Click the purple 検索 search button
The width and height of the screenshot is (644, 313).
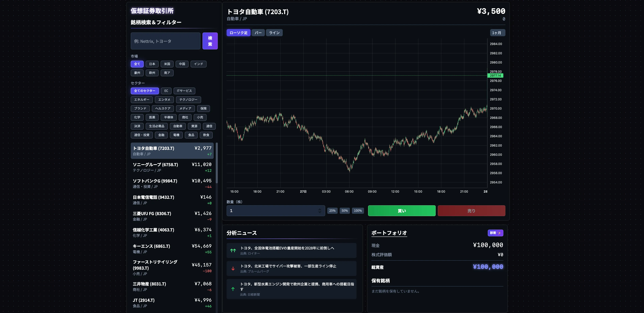click(x=210, y=41)
